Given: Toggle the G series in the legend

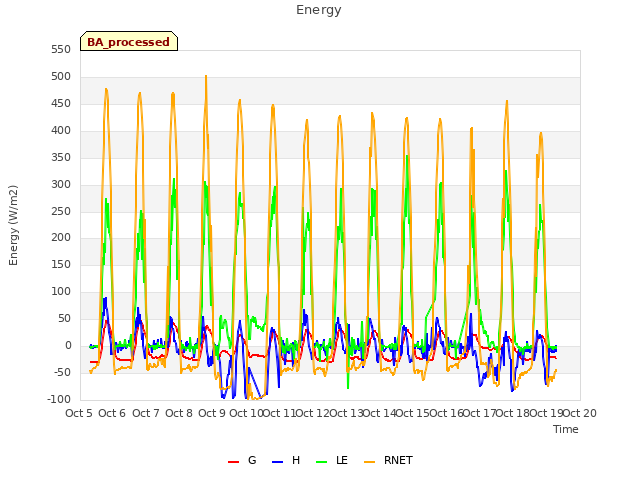Looking at the screenshot, I should click(x=242, y=460).
